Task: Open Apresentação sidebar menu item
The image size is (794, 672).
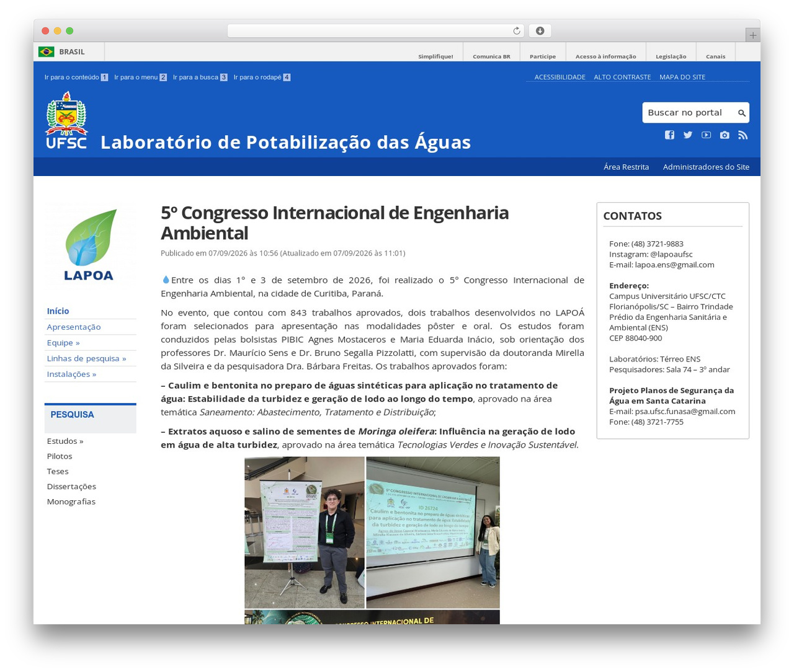Action: tap(73, 327)
